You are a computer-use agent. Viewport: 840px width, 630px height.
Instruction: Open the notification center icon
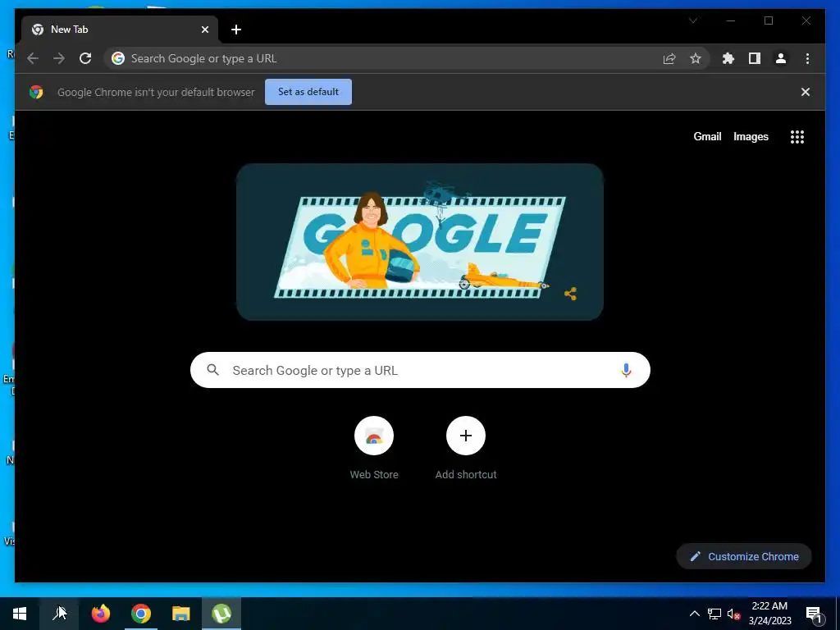(814, 614)
